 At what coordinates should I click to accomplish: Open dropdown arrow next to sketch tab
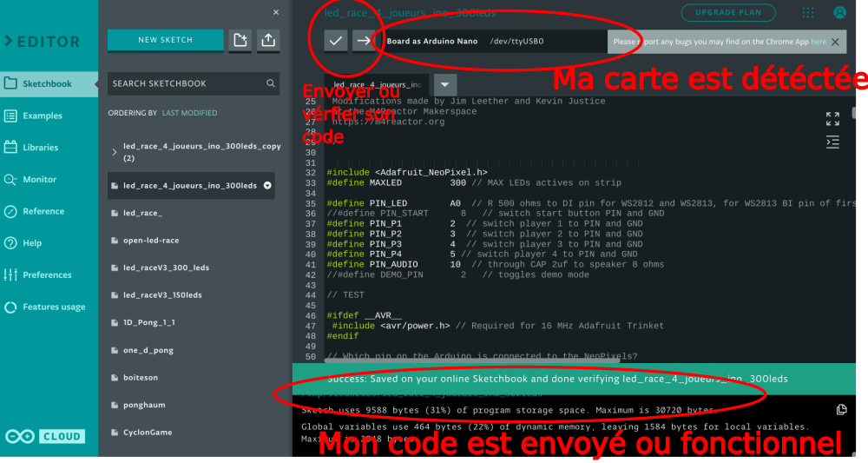pos(444,85)
